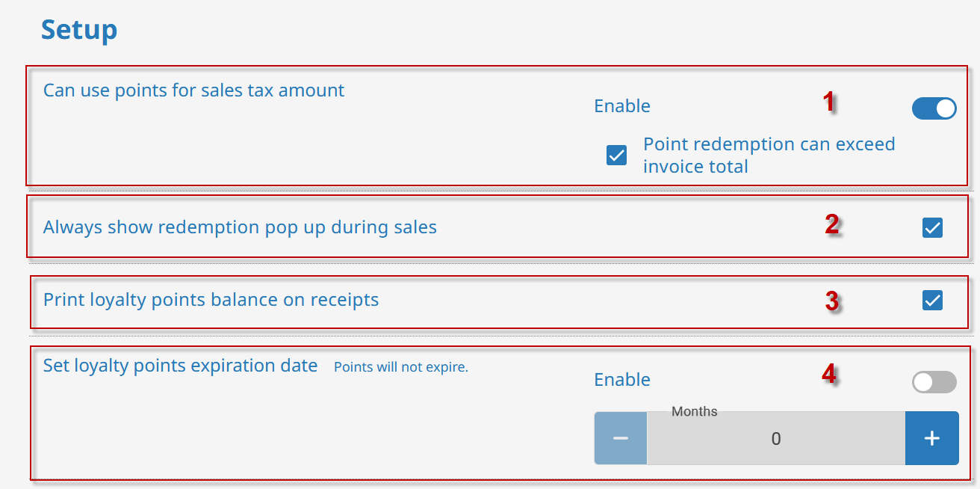
Task: Click the minus icon to decrease months
Action: pos(620,438)
